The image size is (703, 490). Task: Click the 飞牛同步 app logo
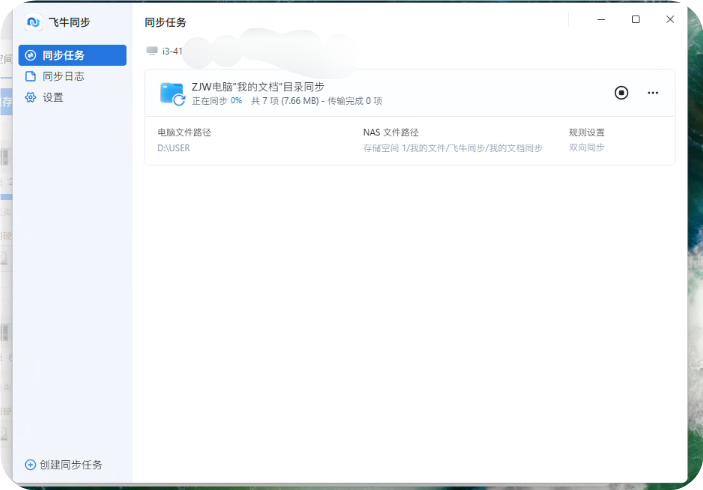click(33, 22)
